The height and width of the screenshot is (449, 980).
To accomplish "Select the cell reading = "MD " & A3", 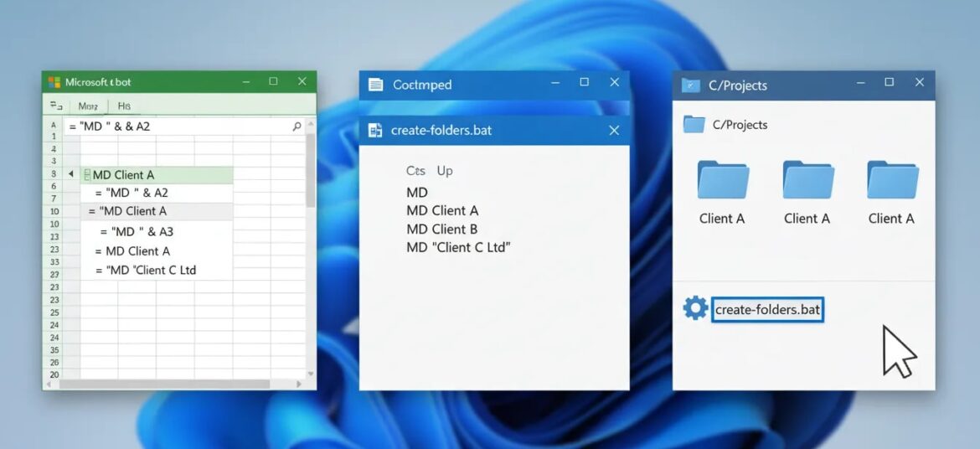I will coord(157,232).
